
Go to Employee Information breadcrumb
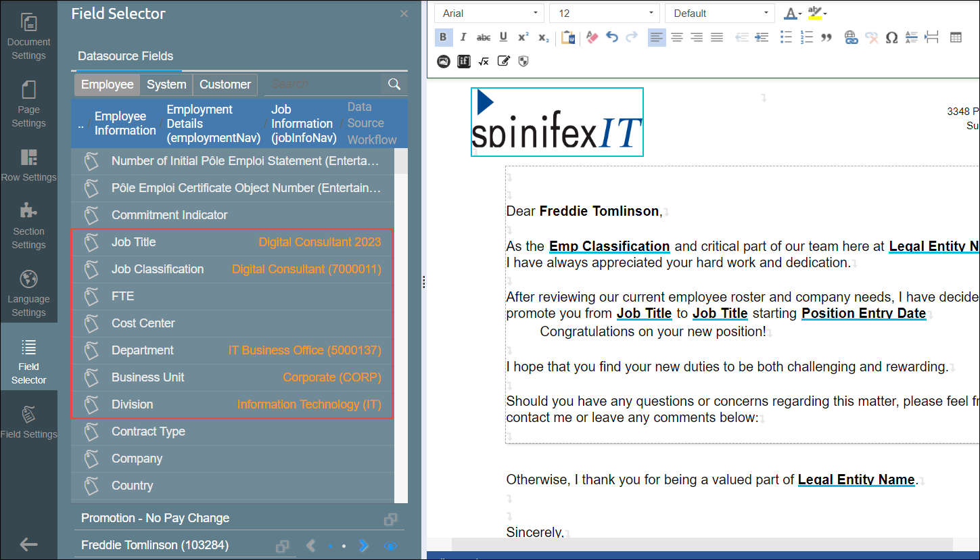(x=125, y=123)
